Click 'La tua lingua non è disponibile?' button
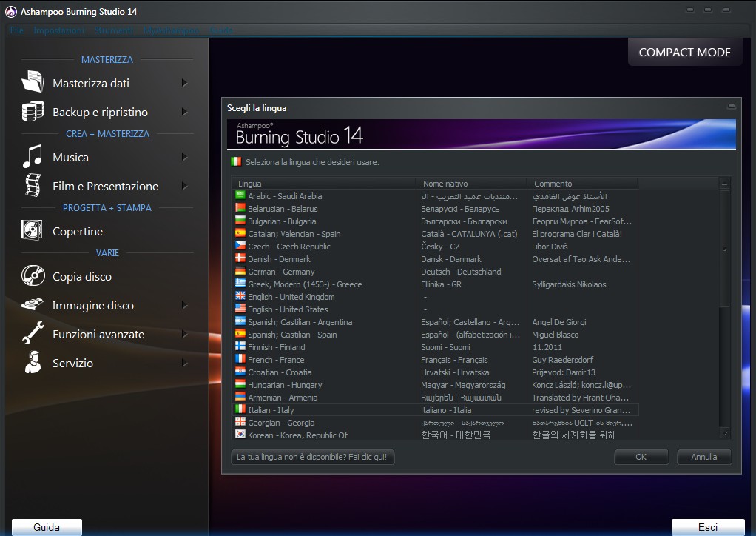 pos(312,457)
